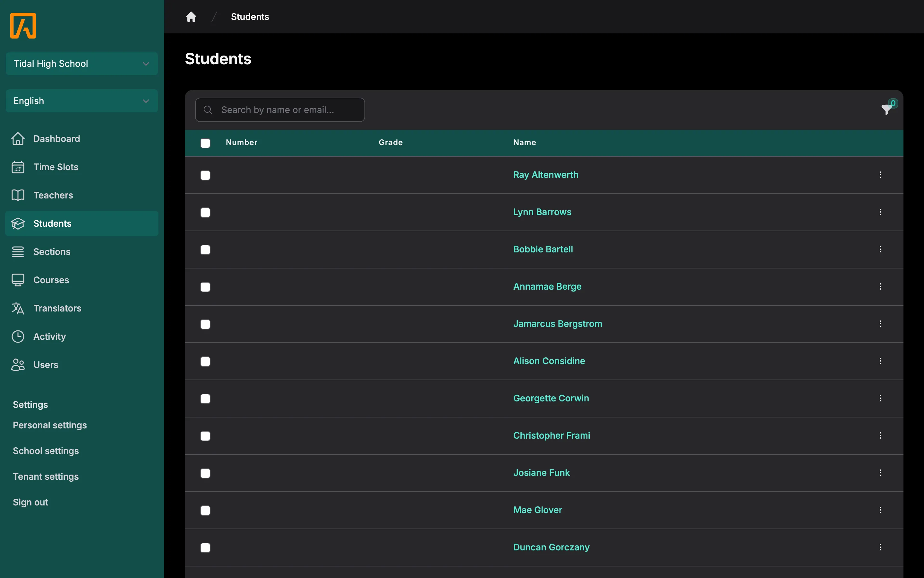Click the home breadcrumb icon
Viewport: 924px width, 578px height.
tap(191, 17)
